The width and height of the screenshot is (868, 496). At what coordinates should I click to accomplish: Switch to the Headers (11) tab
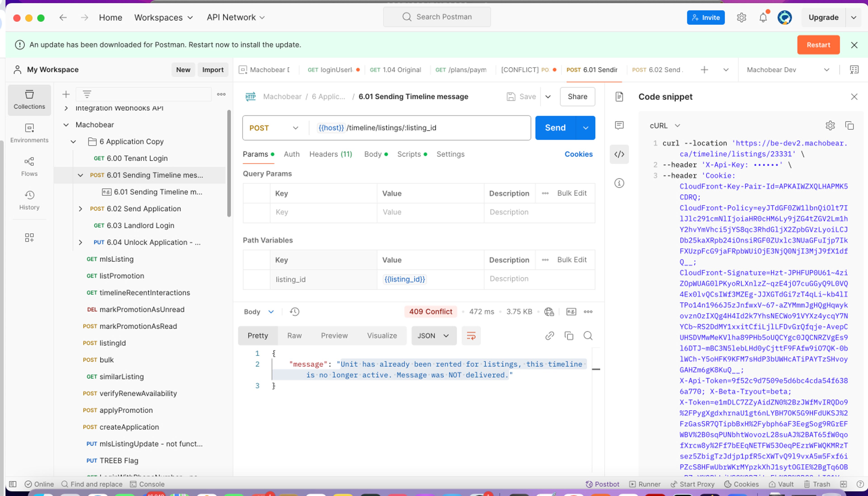tap(330, 154)
